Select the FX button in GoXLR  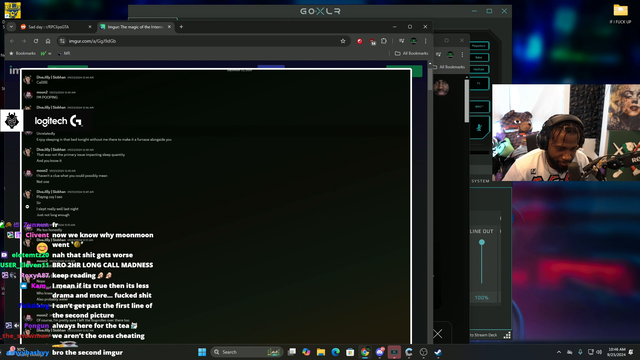pos(479,84)
